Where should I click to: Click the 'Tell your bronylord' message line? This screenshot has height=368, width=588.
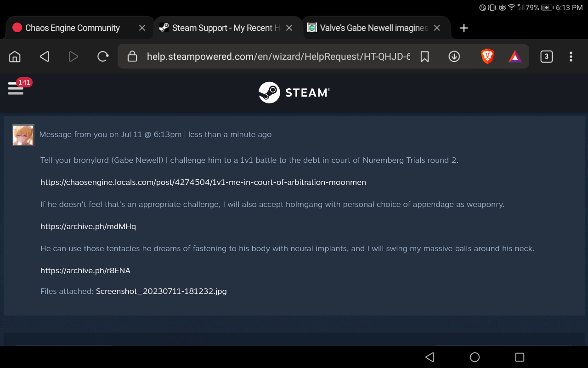249,160
